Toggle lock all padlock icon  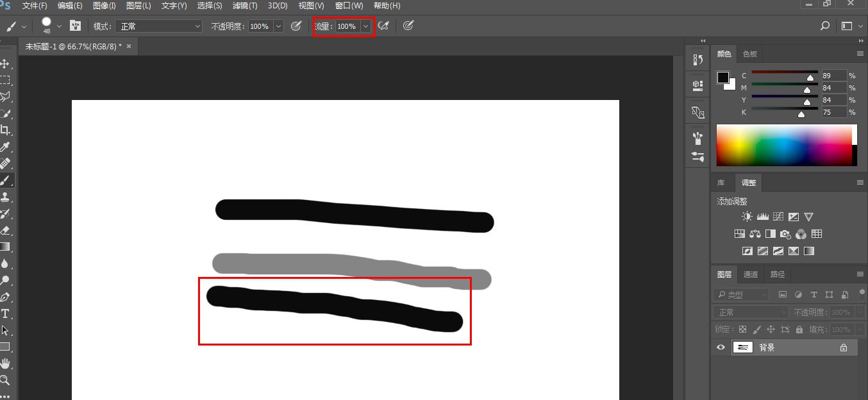tap(799, 329)
